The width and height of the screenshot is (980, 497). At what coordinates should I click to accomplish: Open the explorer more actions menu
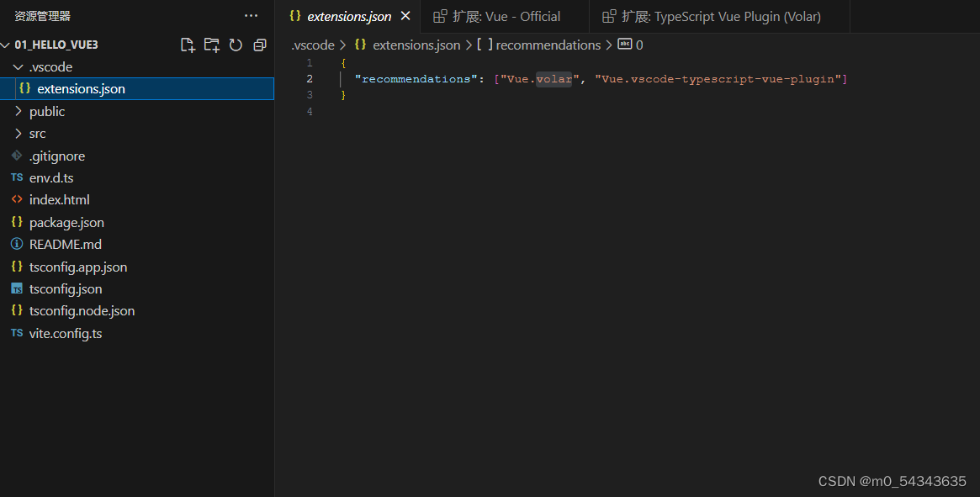251,15
